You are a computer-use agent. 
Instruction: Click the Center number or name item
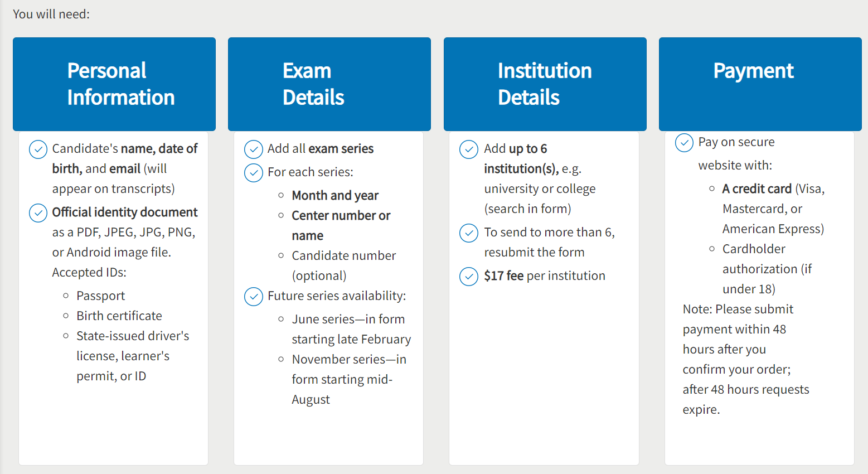point(341,225)
